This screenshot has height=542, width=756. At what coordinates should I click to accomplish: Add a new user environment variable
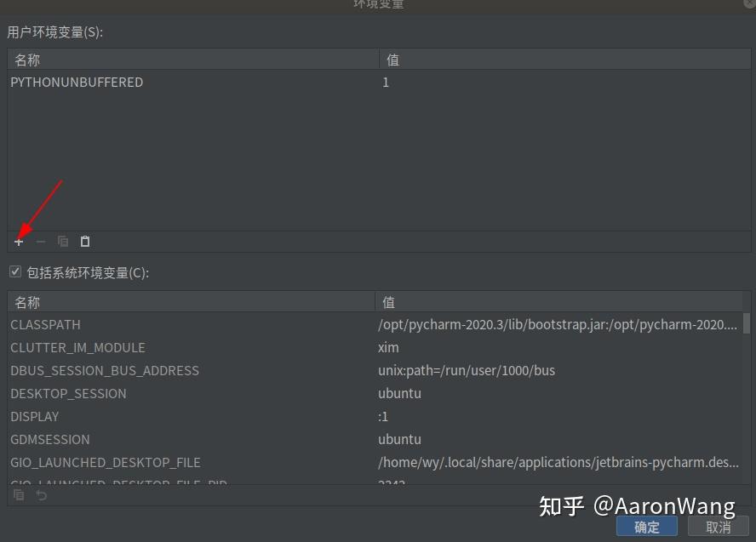19,241
